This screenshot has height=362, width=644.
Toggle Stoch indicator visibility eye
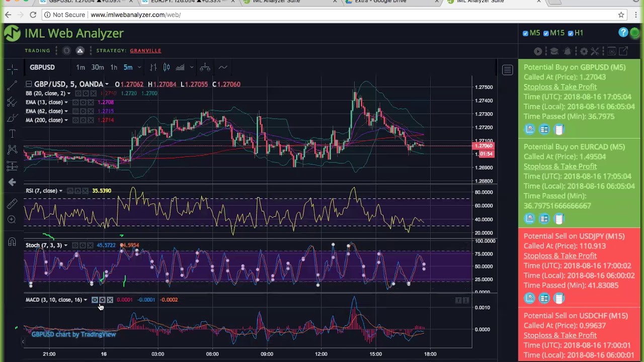(75, 245)
